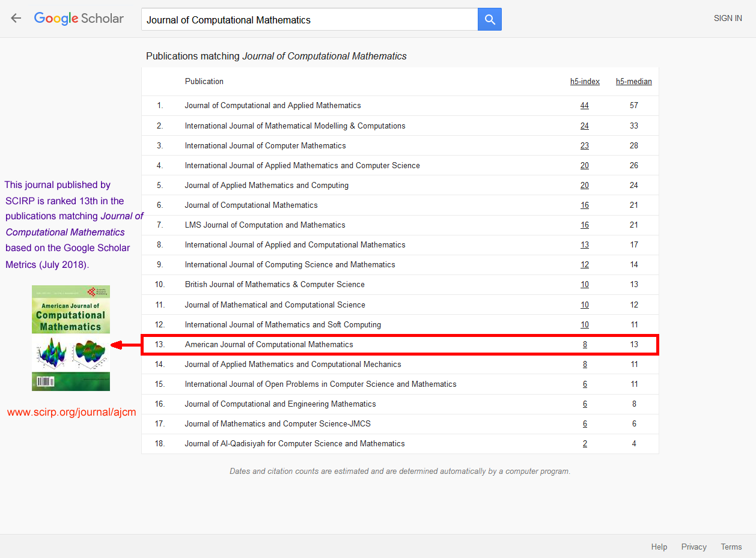Viewport: 756px width, 558px height.
Task: Open the Terms footer link
Action: click(731, 547)
